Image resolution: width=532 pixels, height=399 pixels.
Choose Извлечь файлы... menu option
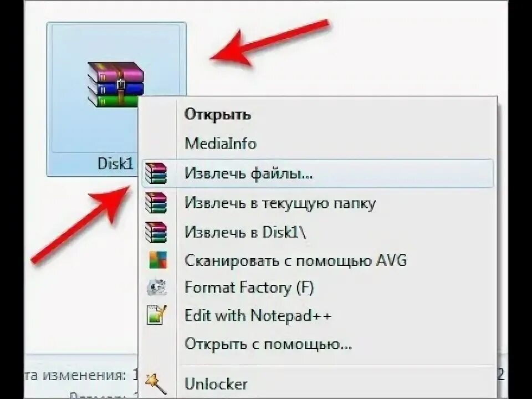point(317,173)
